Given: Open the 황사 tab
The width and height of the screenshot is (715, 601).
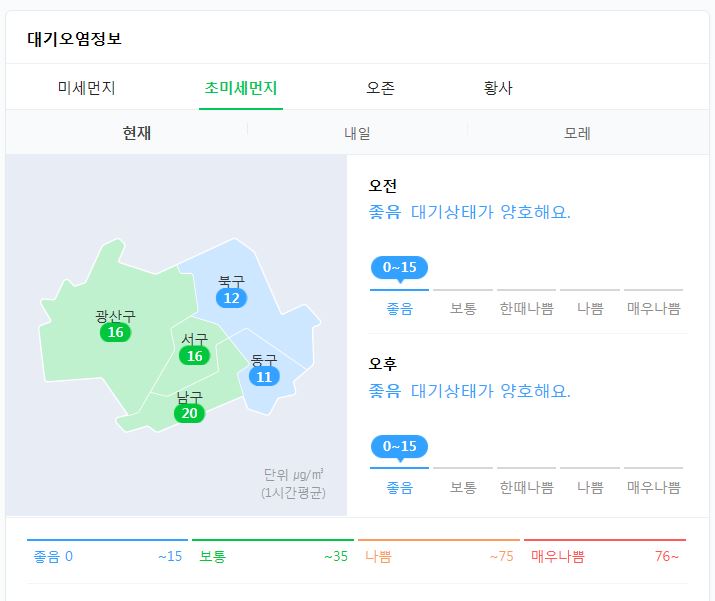Looking at the screenshot, I should (x=498, y=88).
